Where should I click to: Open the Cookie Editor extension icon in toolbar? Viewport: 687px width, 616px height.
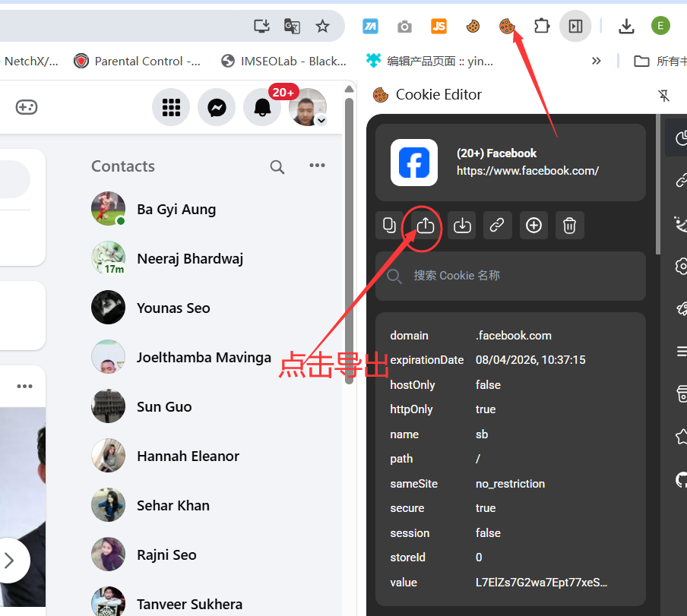coord(506,27)
